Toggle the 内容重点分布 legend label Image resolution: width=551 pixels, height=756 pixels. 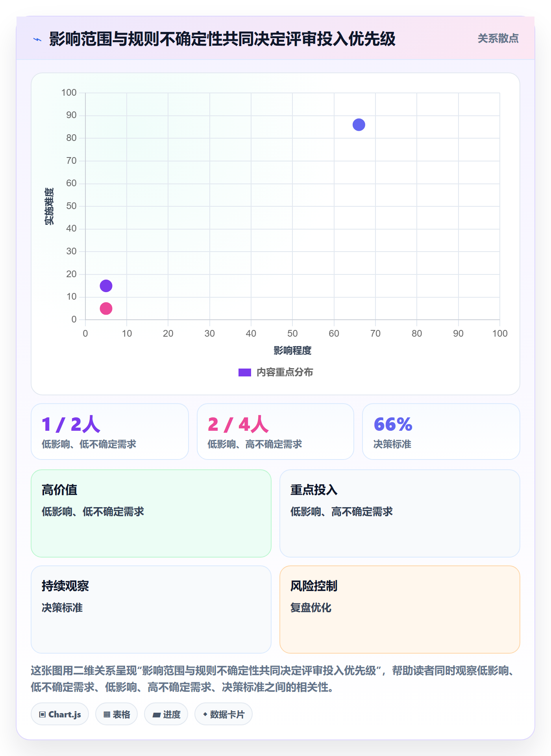tap(285, 372)
